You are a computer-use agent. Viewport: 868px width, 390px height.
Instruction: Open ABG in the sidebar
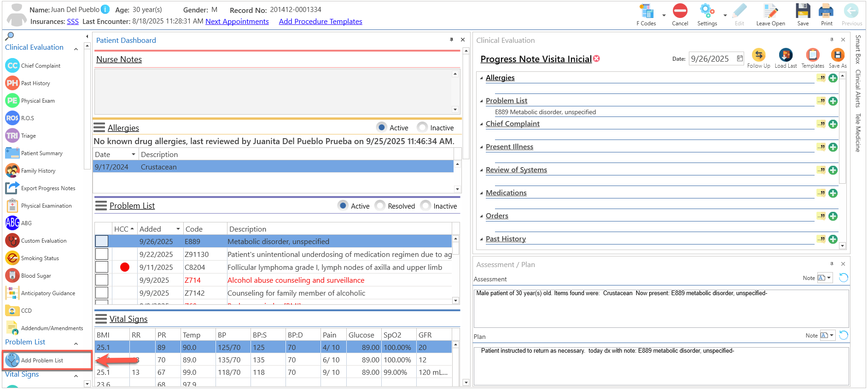19,223
